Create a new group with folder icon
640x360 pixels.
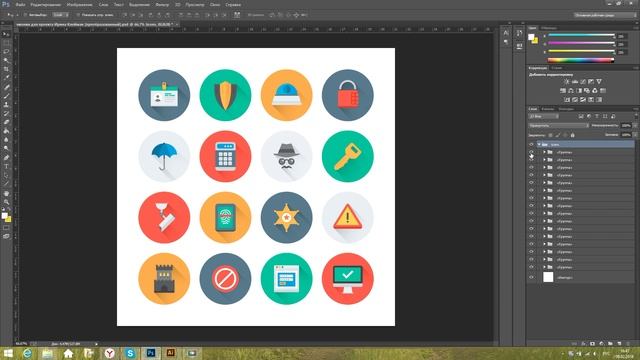pos(610,344)
